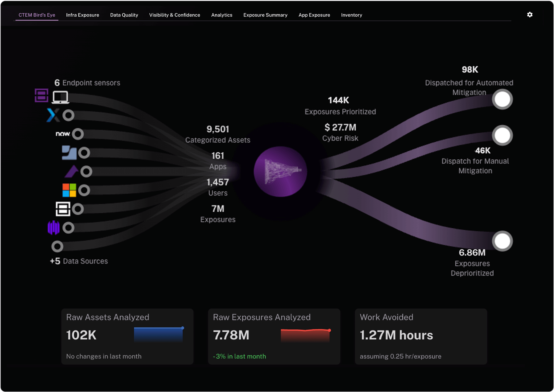Image resolution: width=554 pixels, height=392 pixels.
Task: Click the purple striped circle logo
Action: (x=54, y=228)
